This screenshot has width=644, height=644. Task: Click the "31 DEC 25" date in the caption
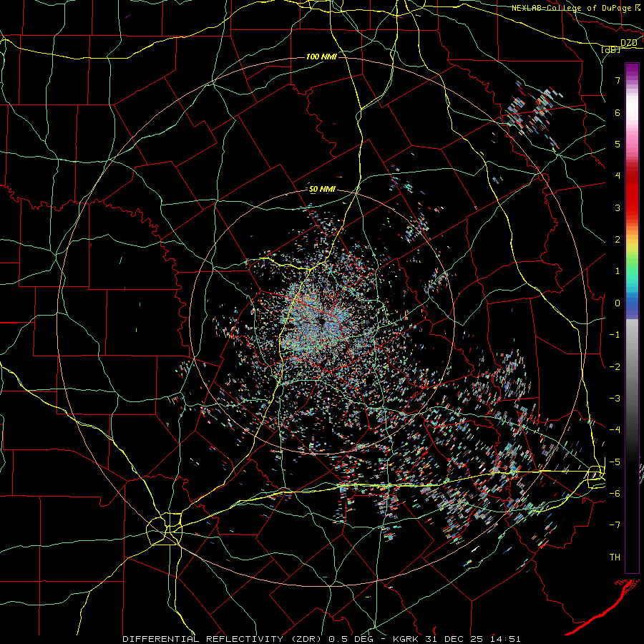(454, 639)
